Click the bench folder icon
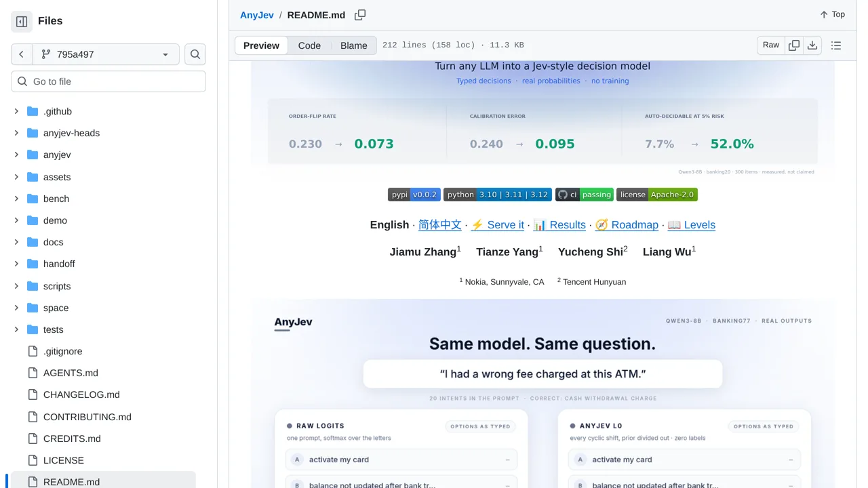The height and width of the screenshot is (488, 868). (33, 199)
